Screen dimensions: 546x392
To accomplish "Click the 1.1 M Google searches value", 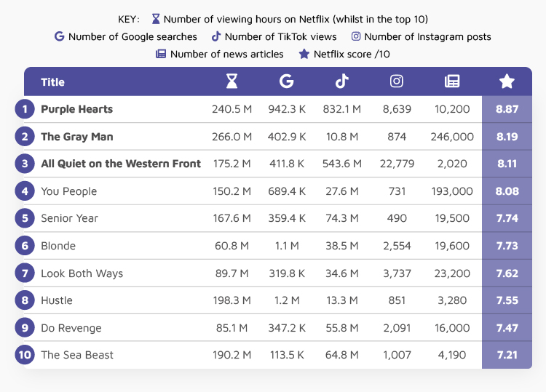I will [287, 246].
